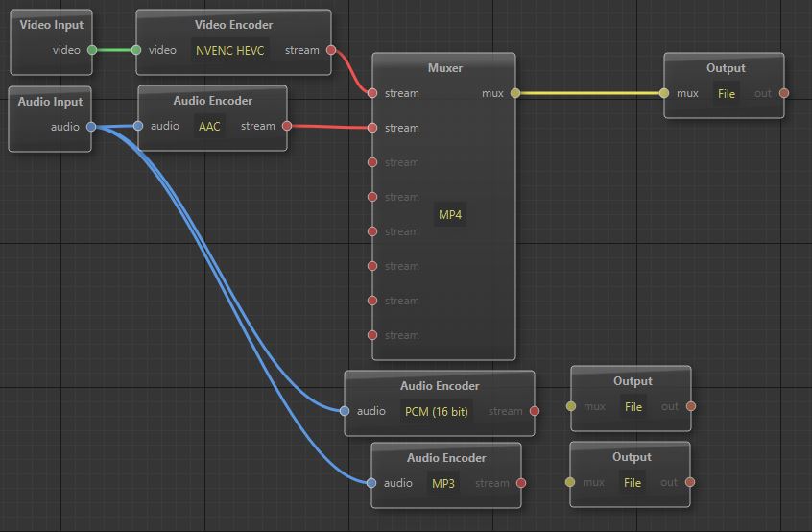This screenshot has height=532, width=812.
Task: Click the top Output node's mux input port
Action: [x=664, y=93]
